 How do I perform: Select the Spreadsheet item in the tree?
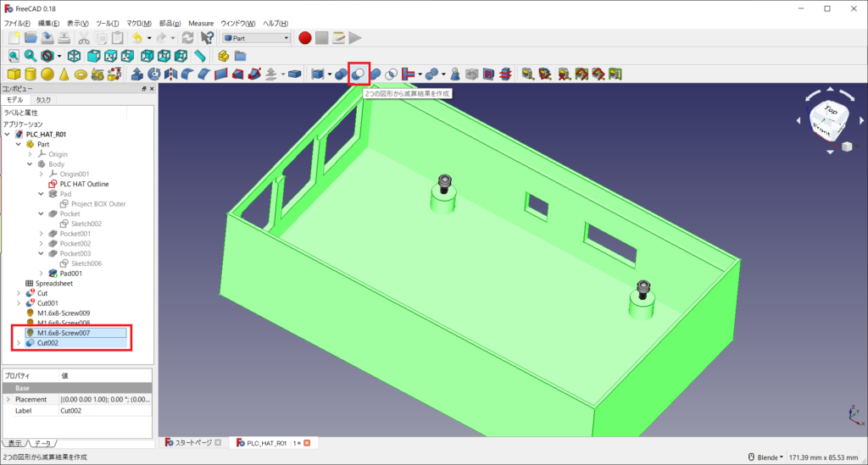click(53, 283)
